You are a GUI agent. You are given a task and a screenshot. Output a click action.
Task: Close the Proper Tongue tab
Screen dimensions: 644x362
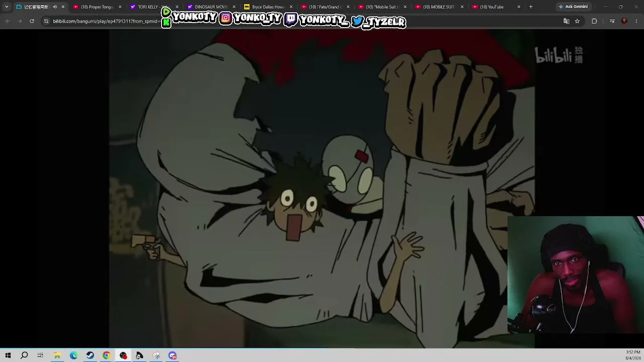coord(120,7)
